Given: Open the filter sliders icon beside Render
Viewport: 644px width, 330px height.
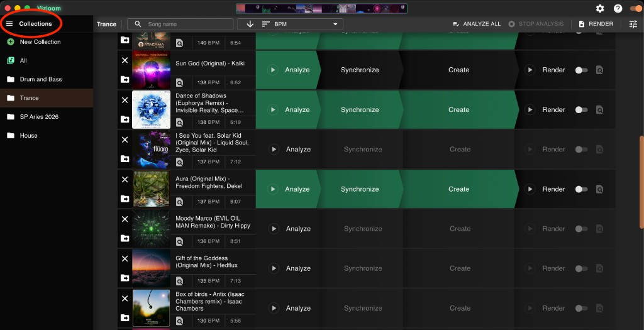Looking at the screenshot, I should coord(633,24).
